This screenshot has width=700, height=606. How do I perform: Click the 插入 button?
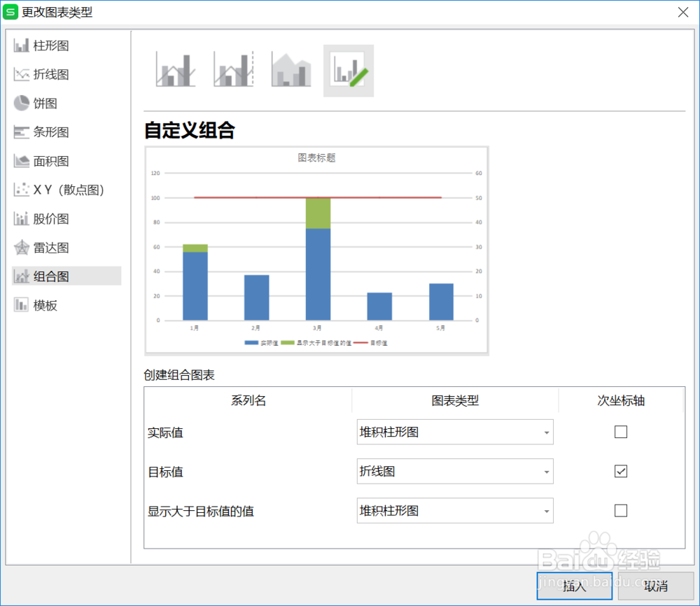click(x=574, y=586)
